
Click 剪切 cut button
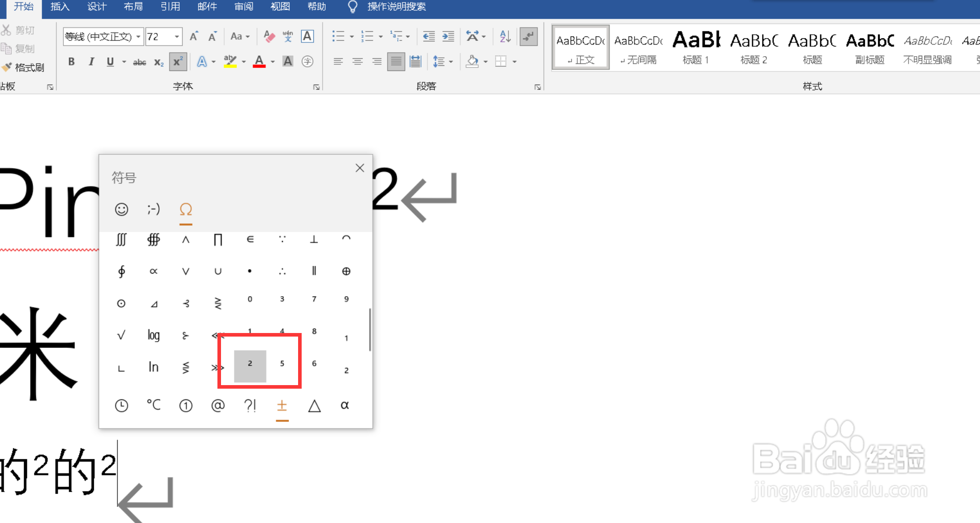[18, 30]
